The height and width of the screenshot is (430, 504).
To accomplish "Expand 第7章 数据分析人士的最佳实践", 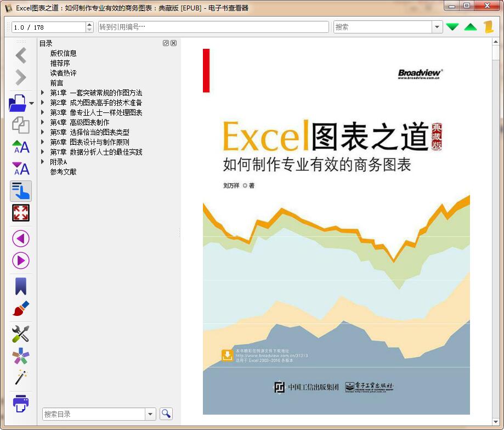I will (x=43, y=152).
